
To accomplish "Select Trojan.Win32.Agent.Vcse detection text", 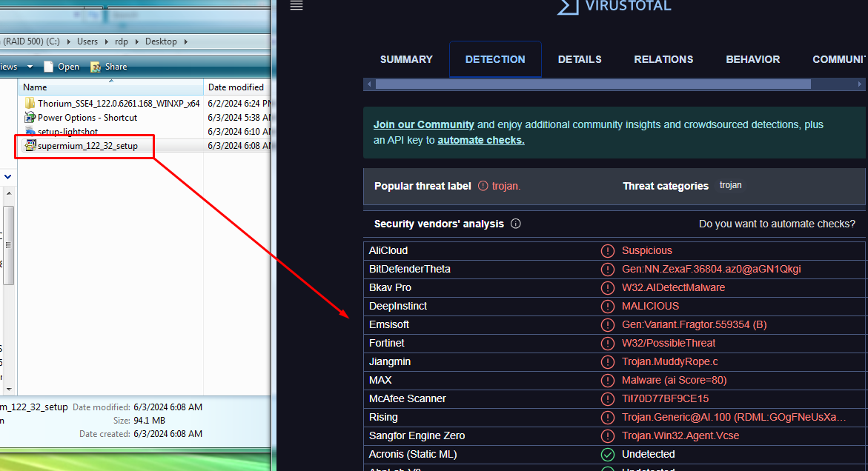I will pyautogui.click(x=680, y=435).
